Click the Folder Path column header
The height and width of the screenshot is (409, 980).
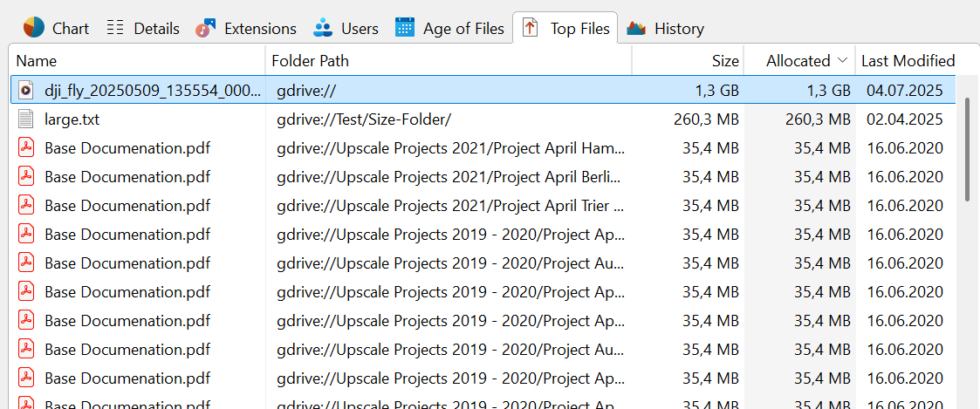click(x=311, y=60)
